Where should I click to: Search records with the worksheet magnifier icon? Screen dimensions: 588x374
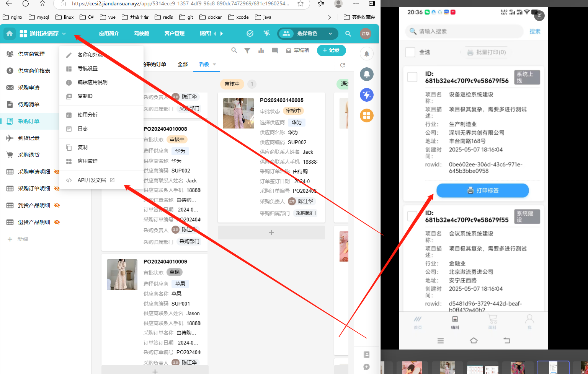pyautogui.click(x=234, y=50)
